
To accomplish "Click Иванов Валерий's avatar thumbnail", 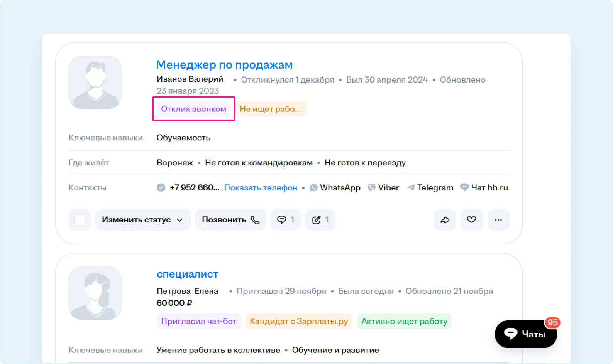I will tap(95, 82).
